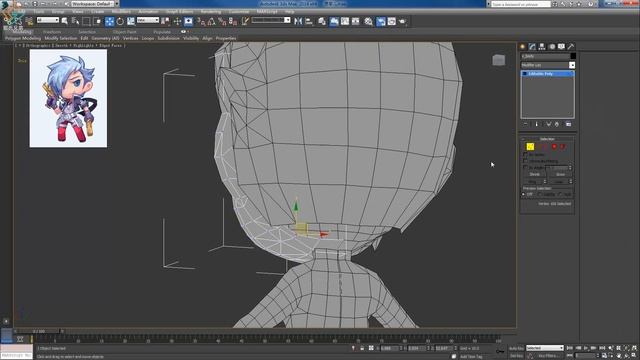Toggle the Spinner Snap icon
The width and height of the screenshot is (640, 360).
point(233,22)
